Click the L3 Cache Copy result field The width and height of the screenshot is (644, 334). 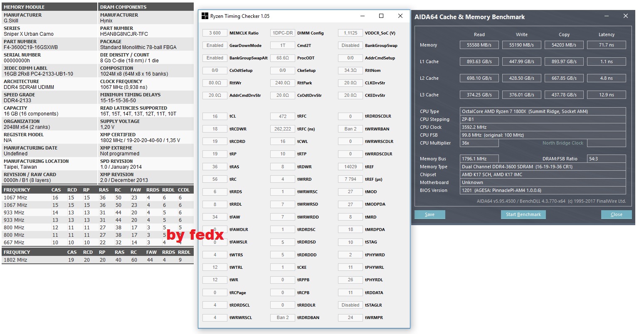[564, 95]
